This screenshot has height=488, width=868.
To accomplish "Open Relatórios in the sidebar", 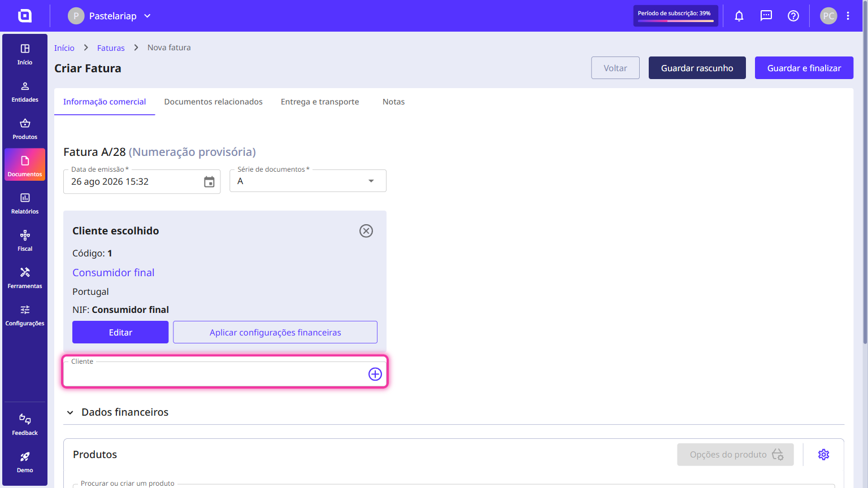I will [25, 203].
